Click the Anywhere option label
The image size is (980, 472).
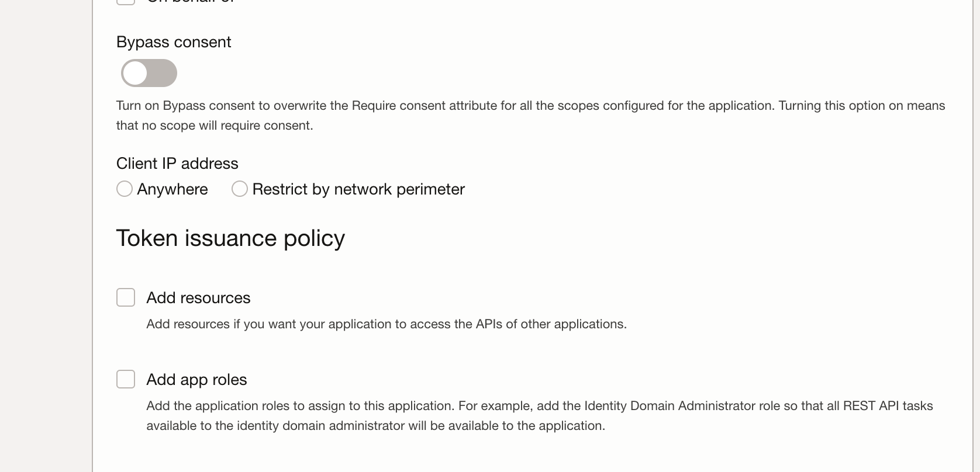point(172,189)
